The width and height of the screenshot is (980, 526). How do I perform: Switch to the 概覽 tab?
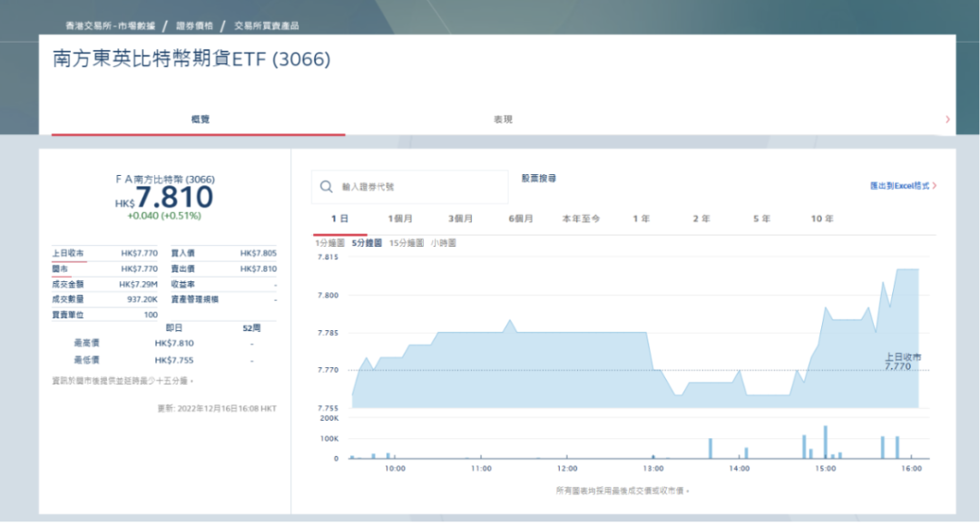tap(200, 119)
